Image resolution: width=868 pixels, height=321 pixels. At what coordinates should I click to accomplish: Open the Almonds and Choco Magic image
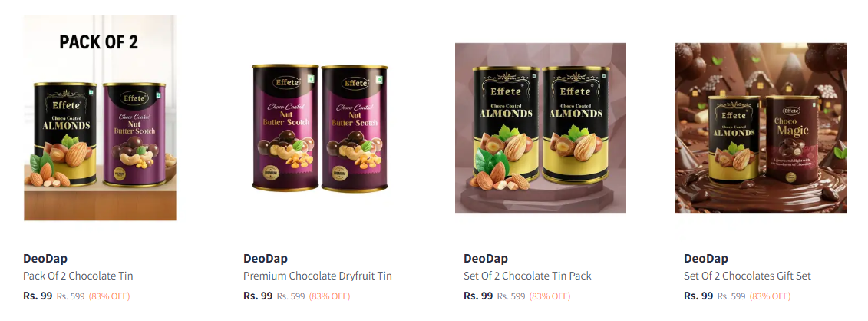coord(761,127)
